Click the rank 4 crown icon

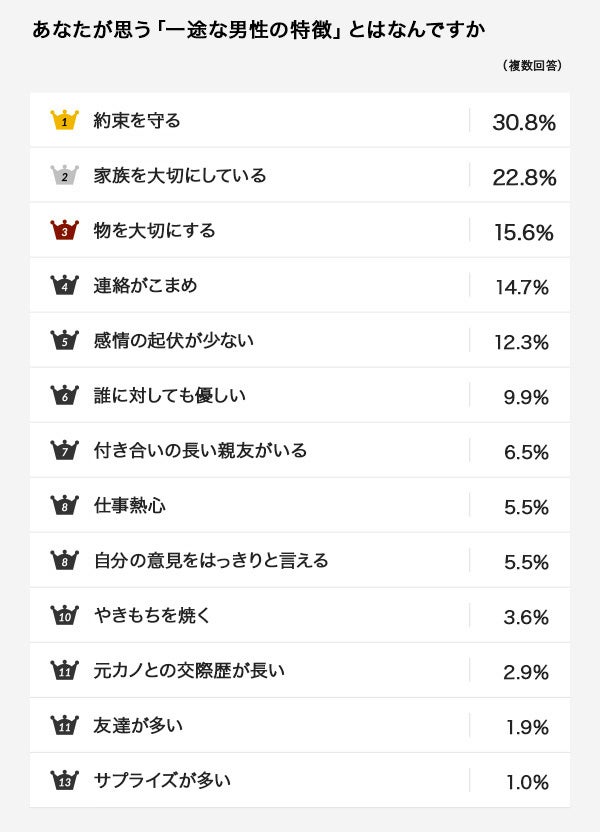pos(64,286)
